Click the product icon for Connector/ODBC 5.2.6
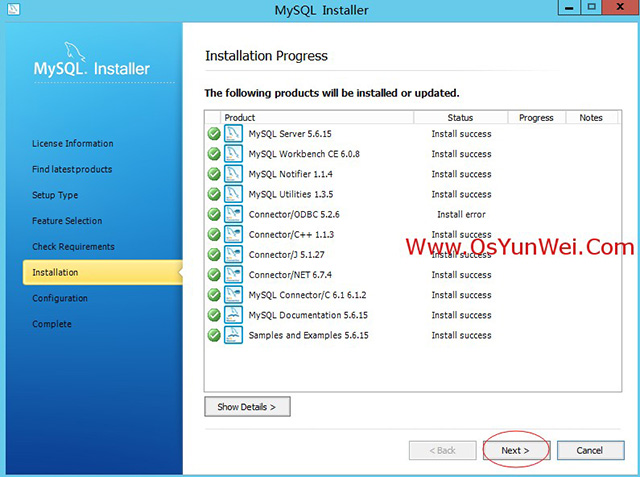 coord(233,214)
